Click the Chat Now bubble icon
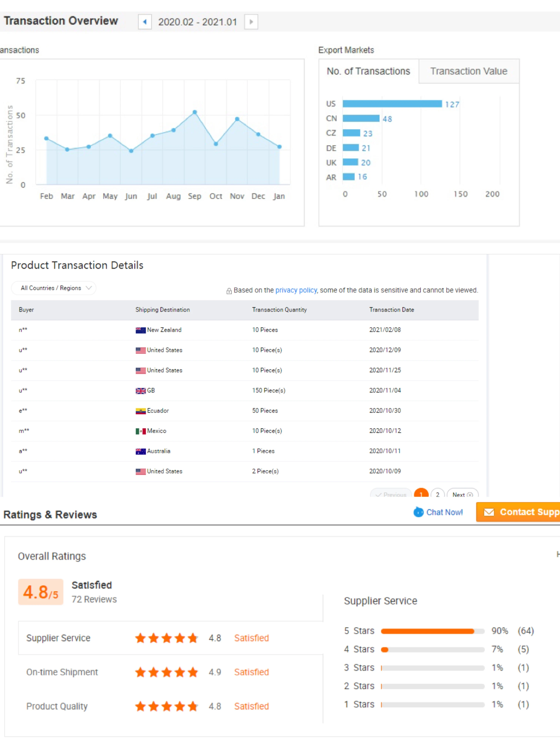Screen dimensions: 560x746 click(418, 512)
